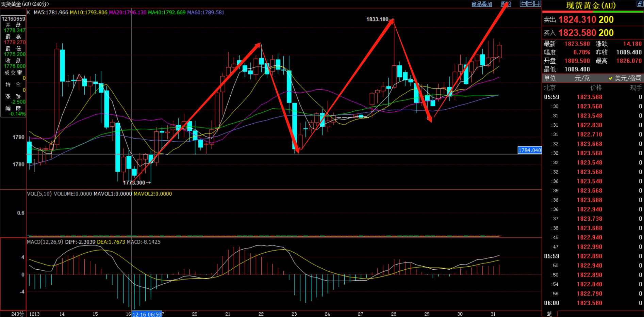Click the MA10:1793.806 indicator label

[x=88, y=12]
